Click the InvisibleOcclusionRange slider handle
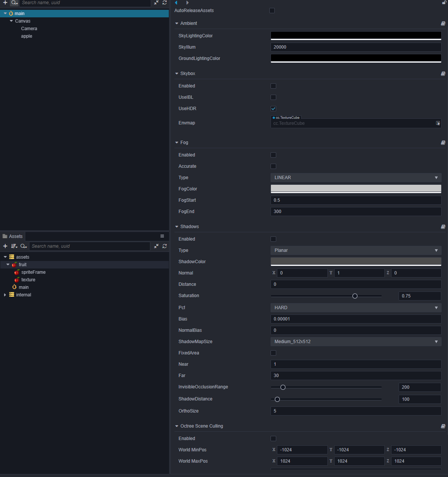 click(283, 387)
